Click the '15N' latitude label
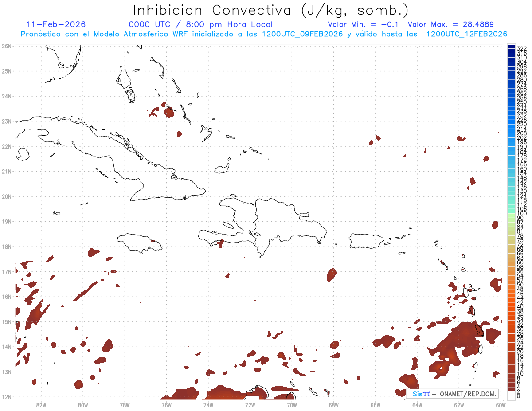Image resolution: width=532 pixels, height=411 pixels. [7, 321]
